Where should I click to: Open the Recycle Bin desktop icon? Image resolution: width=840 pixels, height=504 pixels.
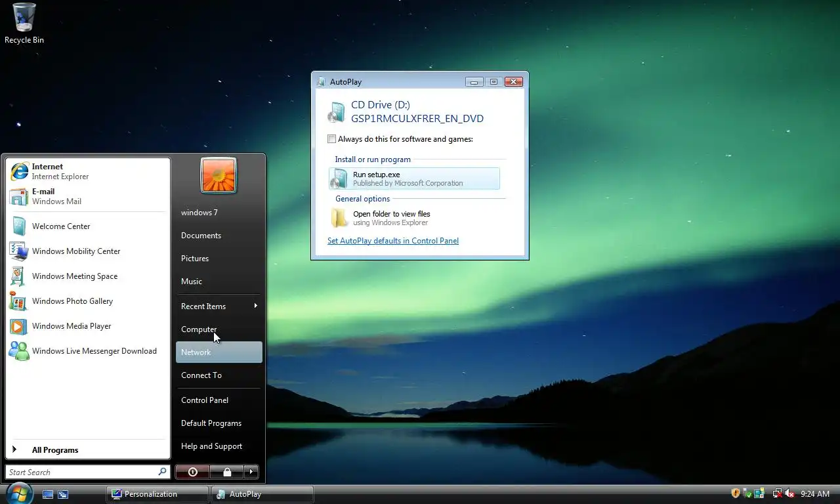24,24
